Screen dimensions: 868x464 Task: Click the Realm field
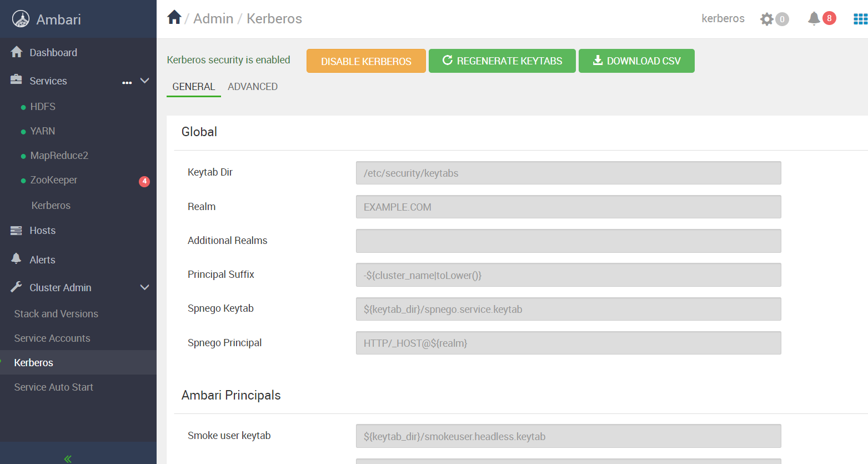click(x=568, y=207)
